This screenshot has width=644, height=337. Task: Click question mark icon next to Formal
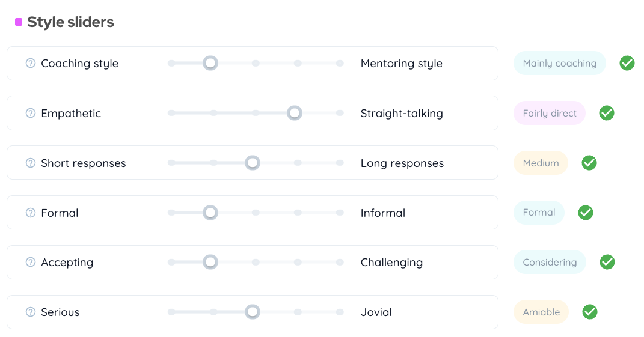point(31,213)
